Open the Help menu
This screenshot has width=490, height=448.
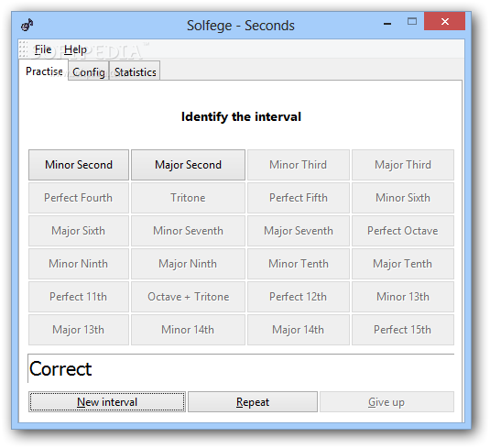tap(75, 49)
